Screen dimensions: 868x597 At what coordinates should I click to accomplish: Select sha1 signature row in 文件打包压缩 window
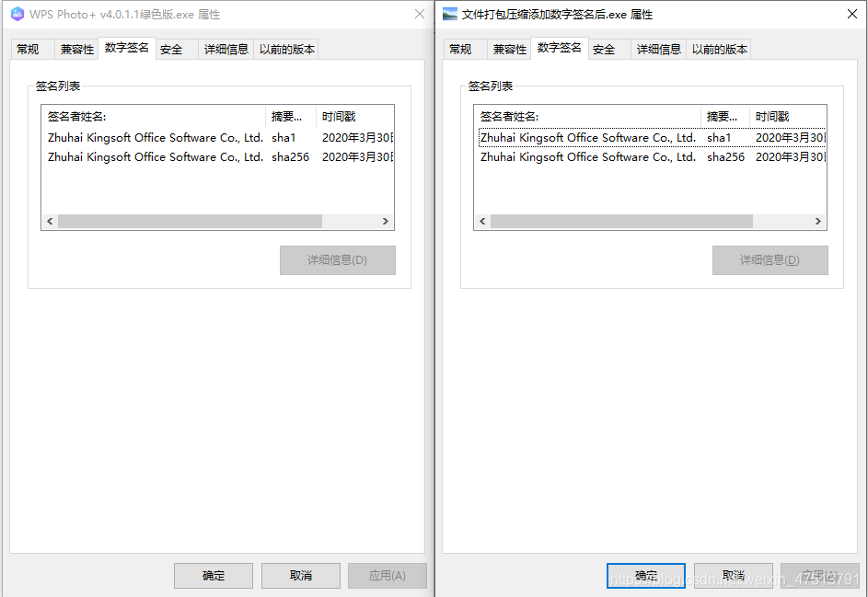[651, 138]
